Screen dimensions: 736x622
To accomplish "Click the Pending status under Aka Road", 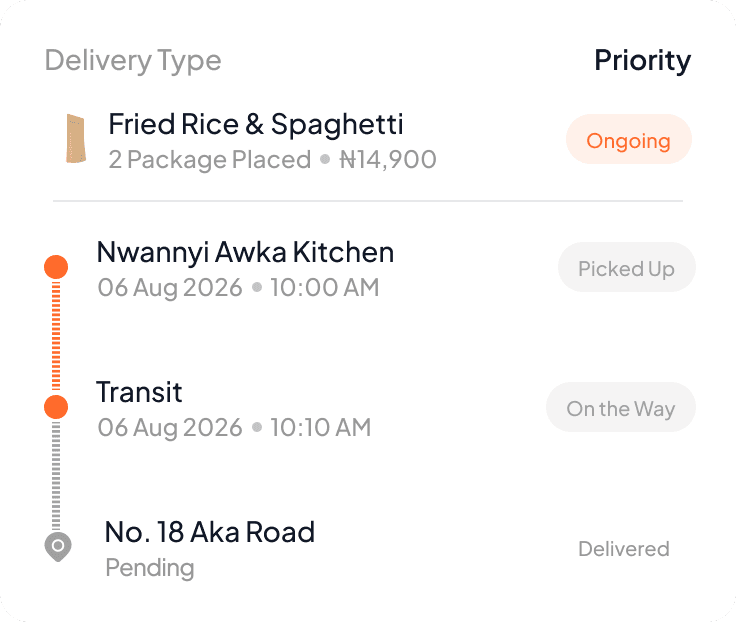I will point(150,568).
